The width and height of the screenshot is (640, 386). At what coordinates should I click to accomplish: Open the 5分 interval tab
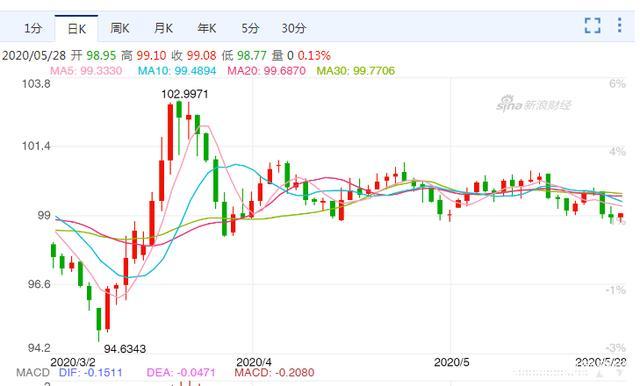click(250, 29)
